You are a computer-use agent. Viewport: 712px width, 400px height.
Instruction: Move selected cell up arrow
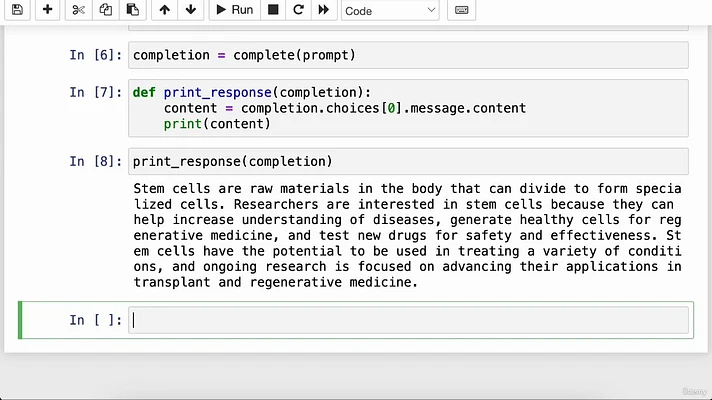click(x=164, y=10)
